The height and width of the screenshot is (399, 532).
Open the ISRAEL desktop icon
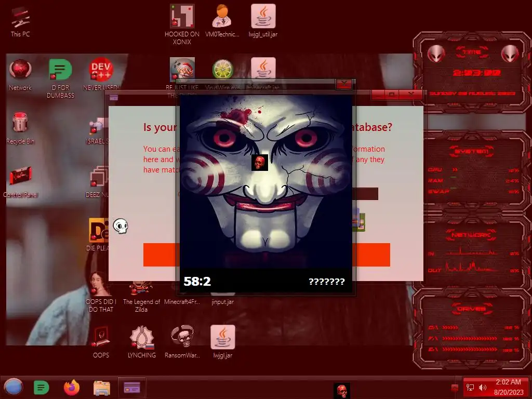[98, 130]
